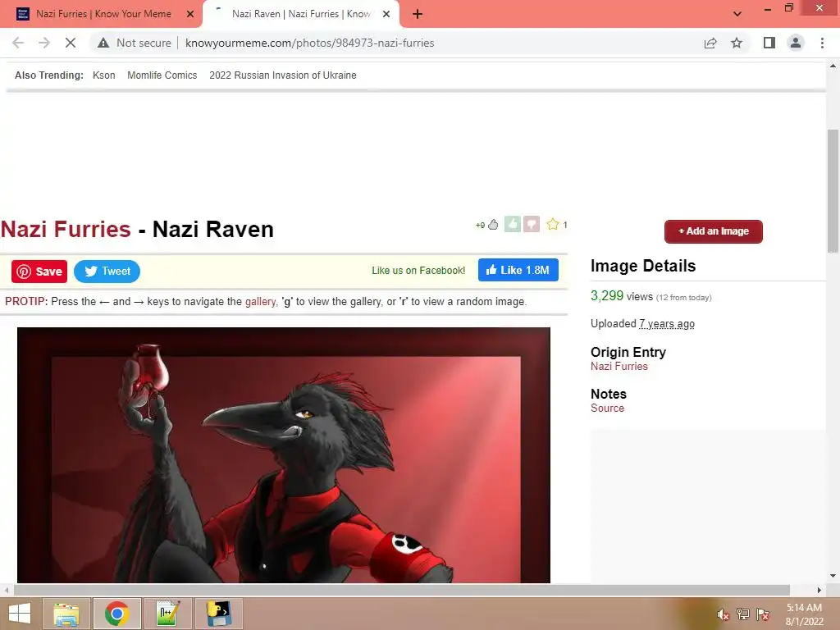Image resolution: width=840 pixels, height=630 pixels.
Task: Click the vertical scrollbar thumb
Action: pyautogui.click(x=833, y=190)
